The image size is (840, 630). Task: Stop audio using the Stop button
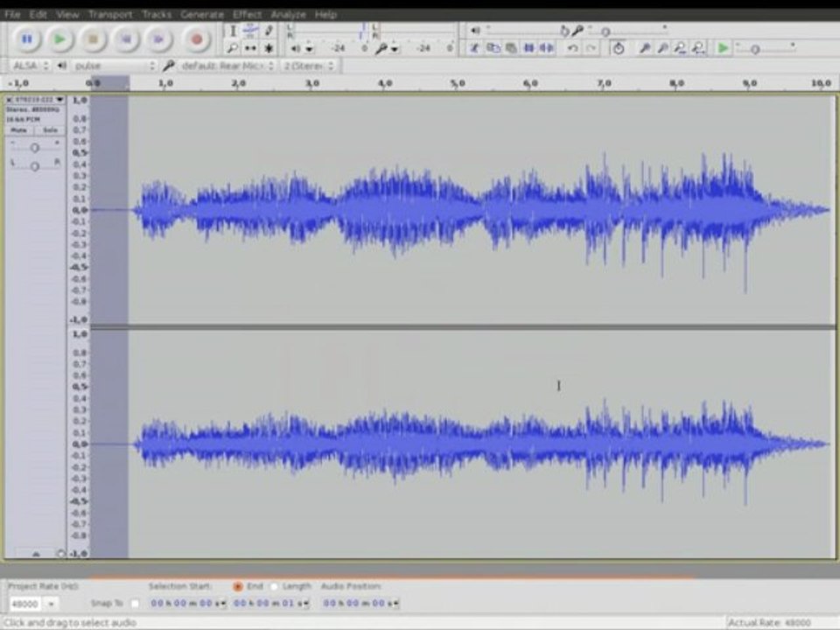93,39
